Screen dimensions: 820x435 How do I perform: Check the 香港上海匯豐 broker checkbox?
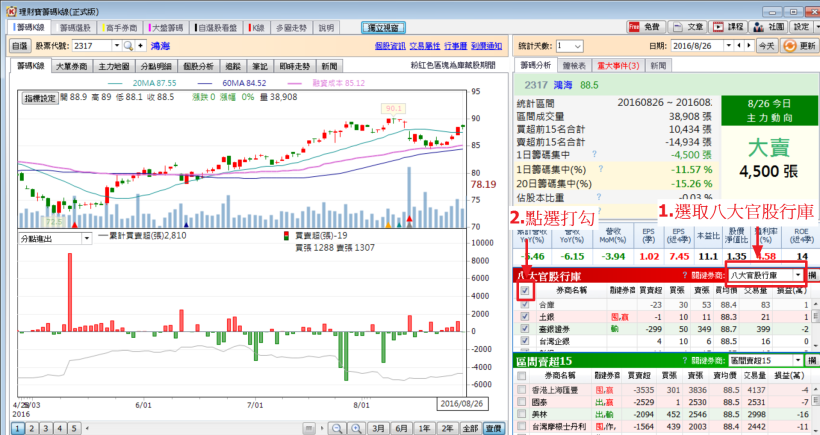tap(523, 390)
